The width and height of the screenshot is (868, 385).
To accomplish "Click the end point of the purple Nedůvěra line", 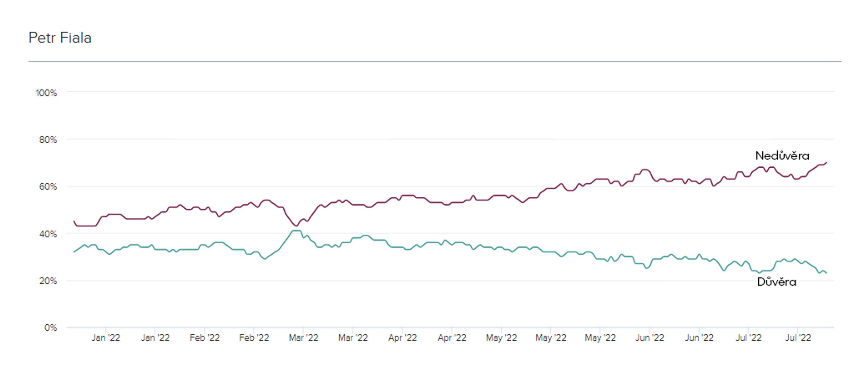I will tap(826, 162).
